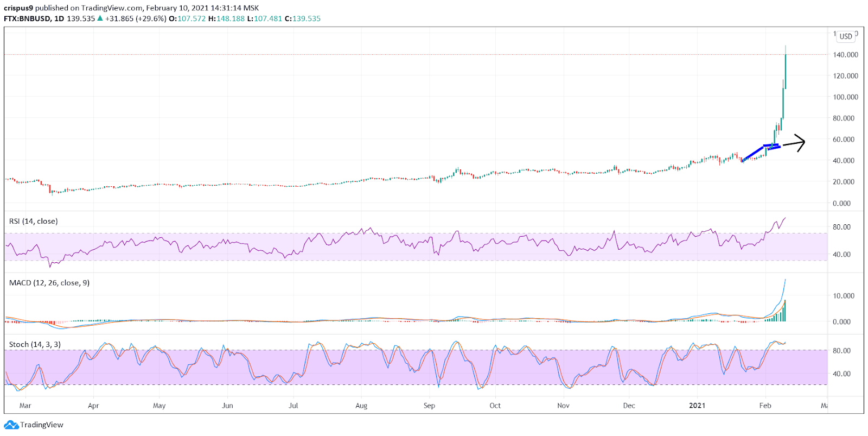Click the Nov label on time axis
This screenshot has width=868, height=436.
[564, 406]
